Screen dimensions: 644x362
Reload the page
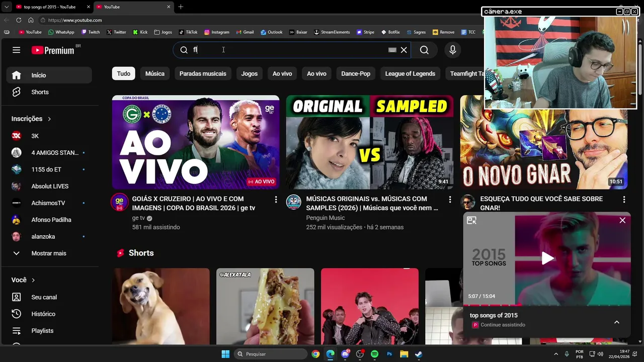(x=19, y=20)
